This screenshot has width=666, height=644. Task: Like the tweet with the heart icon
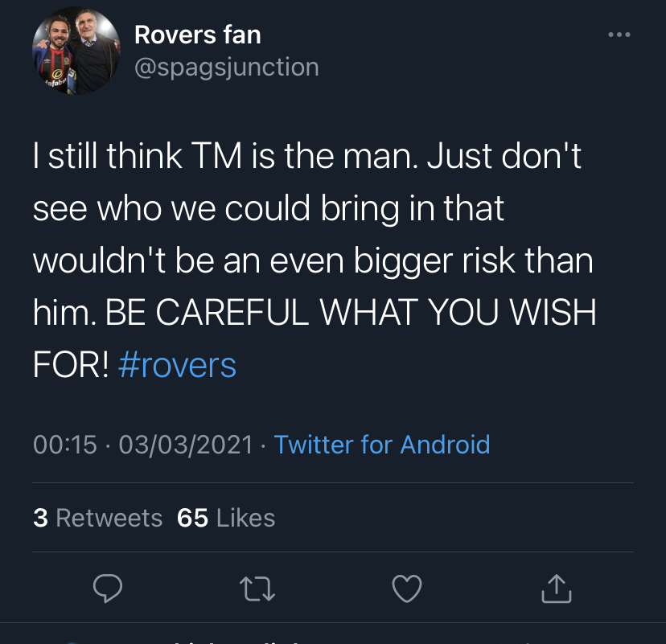point(407,590)
